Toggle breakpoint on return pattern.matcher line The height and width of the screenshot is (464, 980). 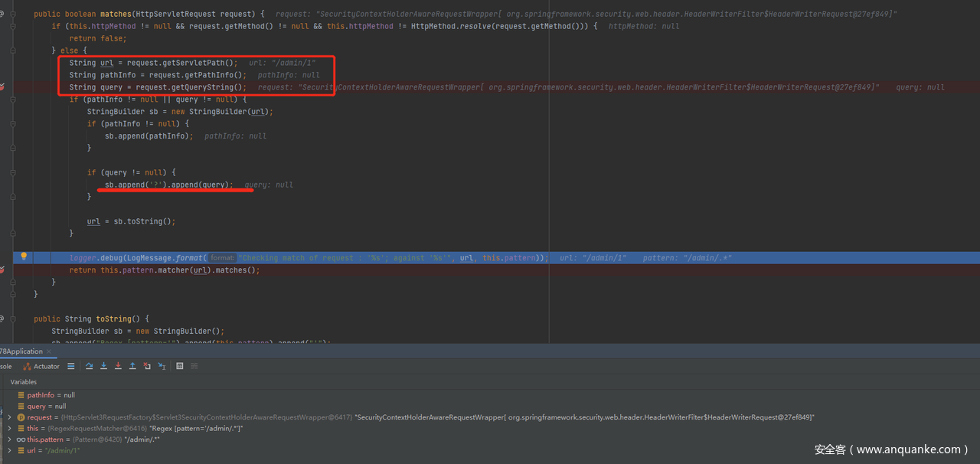point(2,270)
